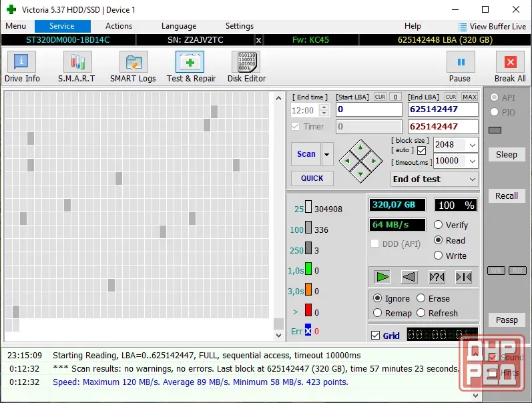The height and width of the screenshot is (403, 532).
Task: Open the Settings menu
Action: tap(240, 26)
